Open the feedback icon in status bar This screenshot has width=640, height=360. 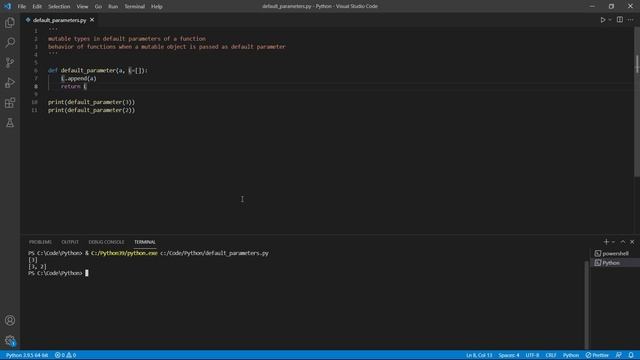click(619, 355)
